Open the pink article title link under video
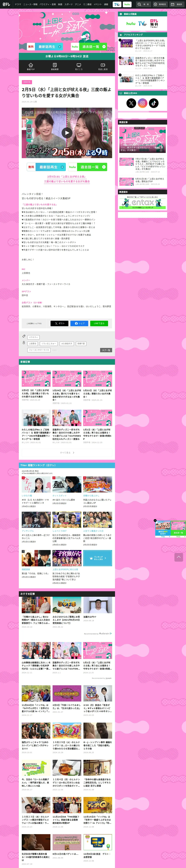Image resolution: width=186 pixels, height=868 pixels. [x=67, y=179]
